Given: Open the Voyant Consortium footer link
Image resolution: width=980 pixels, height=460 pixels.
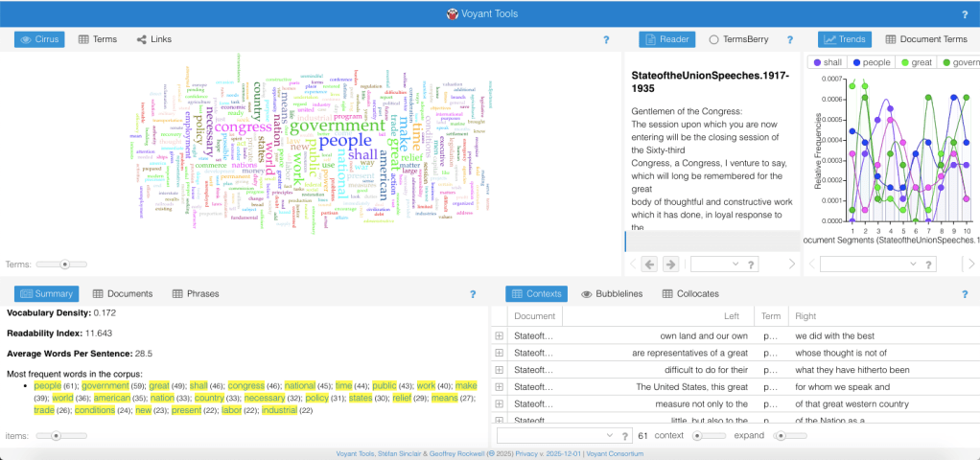Looking at the screenshot, I should click(x=613, y=452).
